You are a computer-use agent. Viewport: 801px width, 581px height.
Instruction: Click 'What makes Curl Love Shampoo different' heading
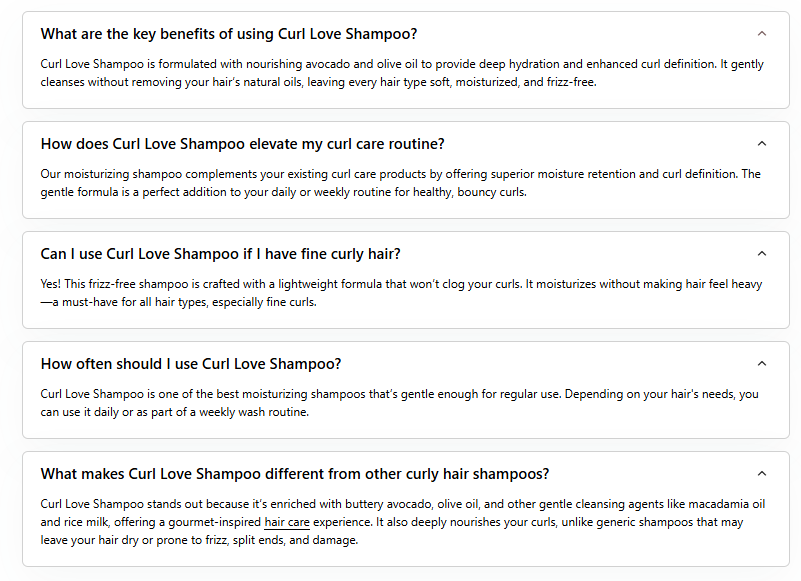tap(294, 474)
